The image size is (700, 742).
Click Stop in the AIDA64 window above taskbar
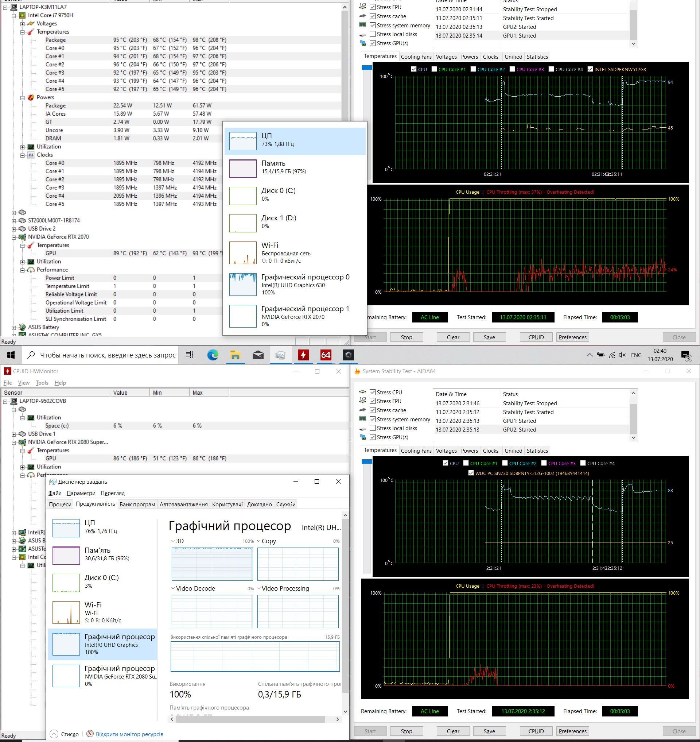point(407,337)
